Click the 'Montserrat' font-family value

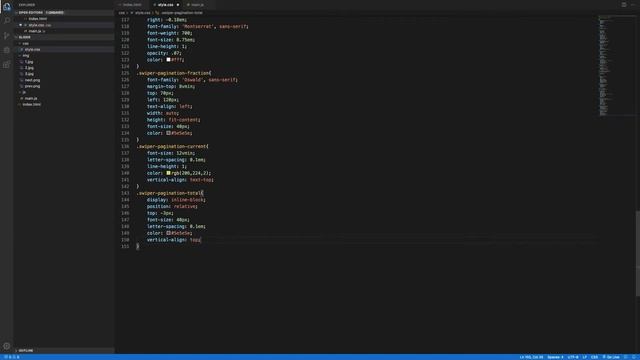[198, 27]
